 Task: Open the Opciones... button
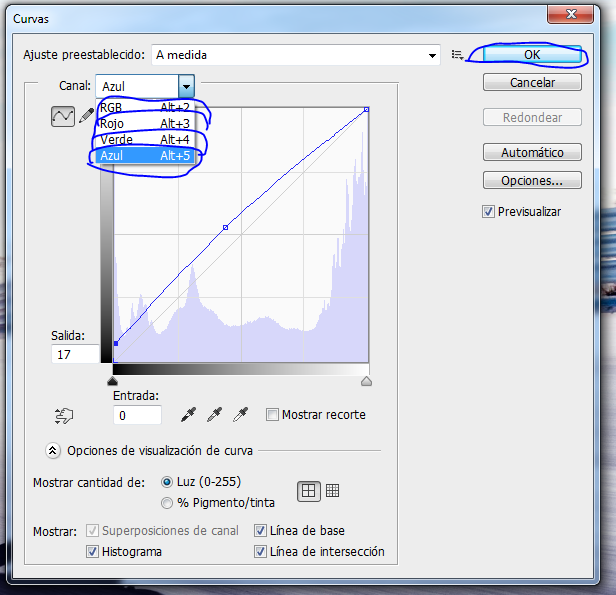click(532, 181)
